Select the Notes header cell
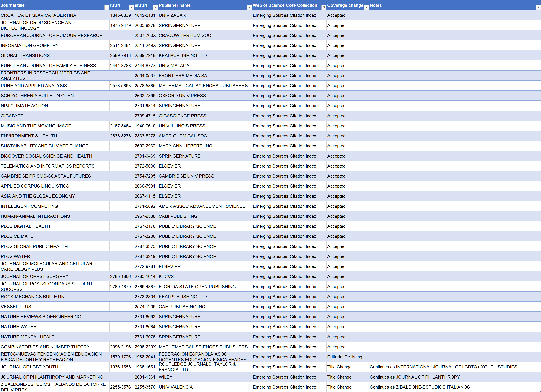 (455, 5)
